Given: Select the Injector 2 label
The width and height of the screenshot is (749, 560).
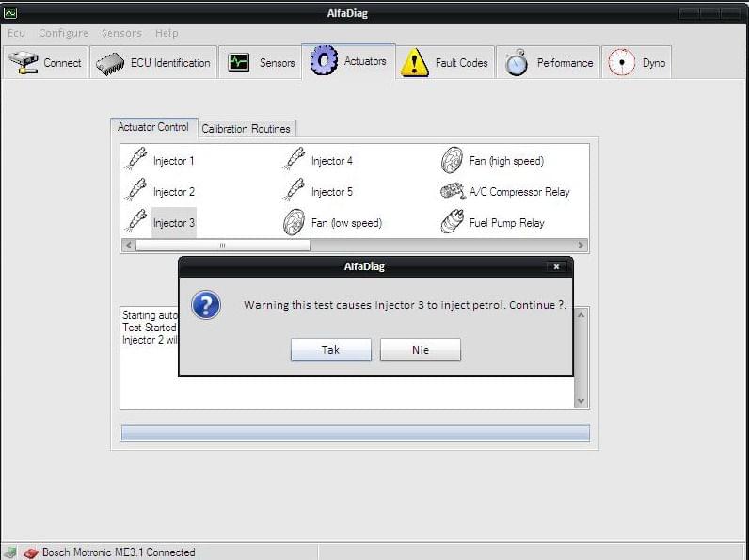Looking at the screenshot, I should (174, 192).
